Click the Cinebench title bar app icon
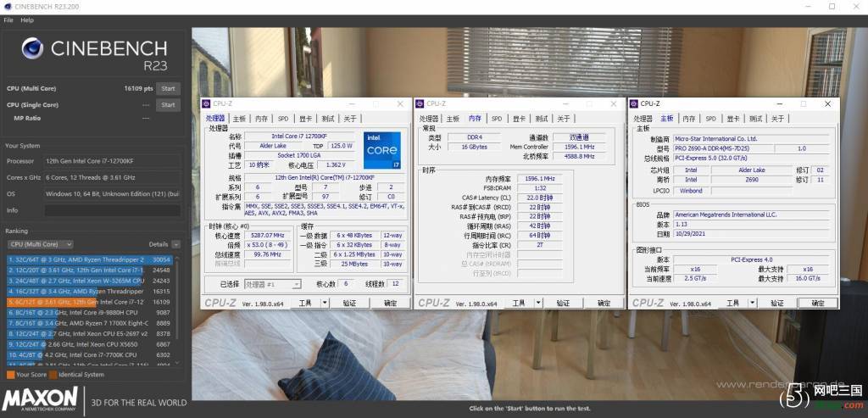 6,6
